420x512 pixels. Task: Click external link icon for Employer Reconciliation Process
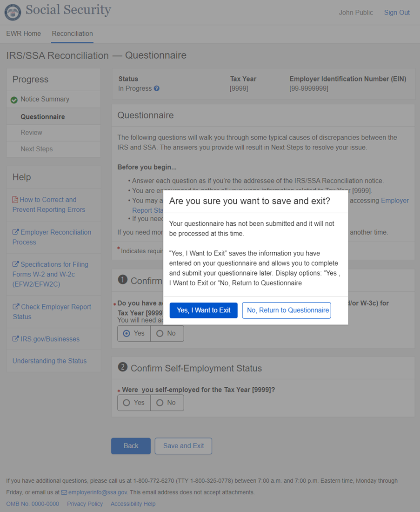tap(16, 232)
